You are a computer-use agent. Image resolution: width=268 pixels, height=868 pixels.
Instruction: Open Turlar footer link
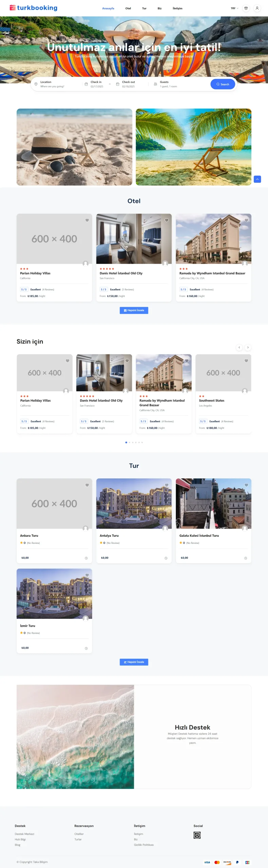pyautogui.click(x=78, y=839)
